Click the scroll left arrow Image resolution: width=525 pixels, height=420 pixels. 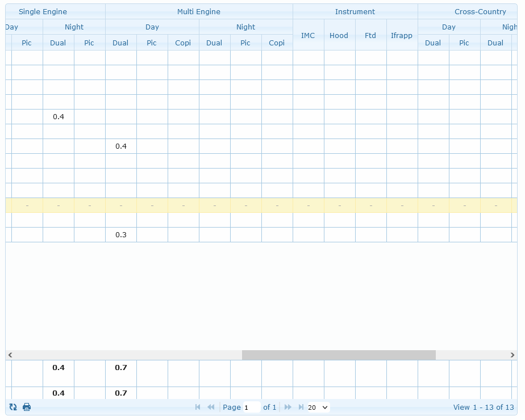10,355
